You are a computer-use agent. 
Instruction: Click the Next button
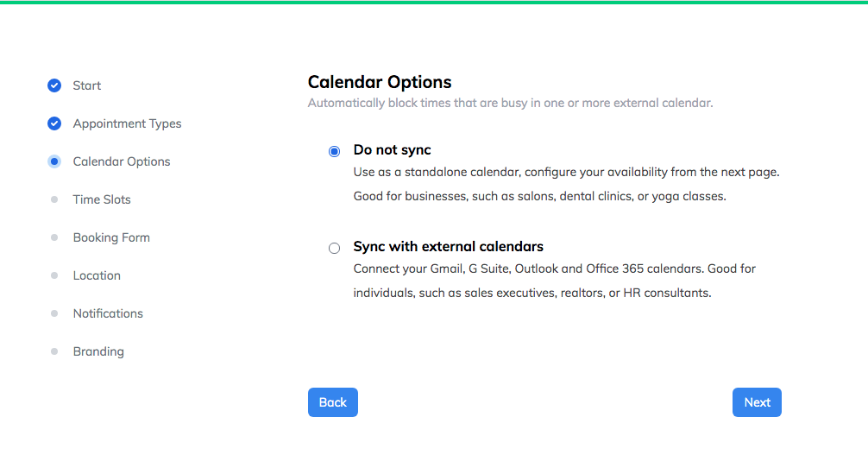click(757, 402)
